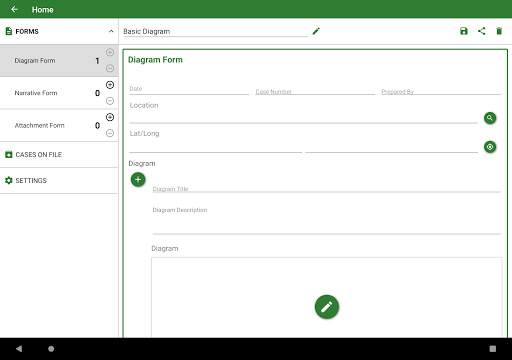Remove an Attachment Form with minus
Viewport: 512px width, 360px height.
110,133
